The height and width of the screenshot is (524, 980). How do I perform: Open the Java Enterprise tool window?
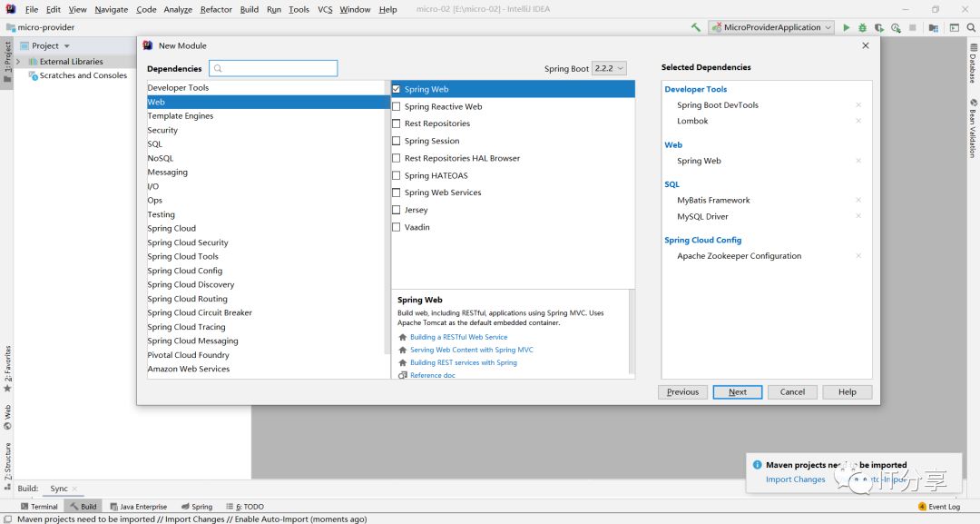138,507
